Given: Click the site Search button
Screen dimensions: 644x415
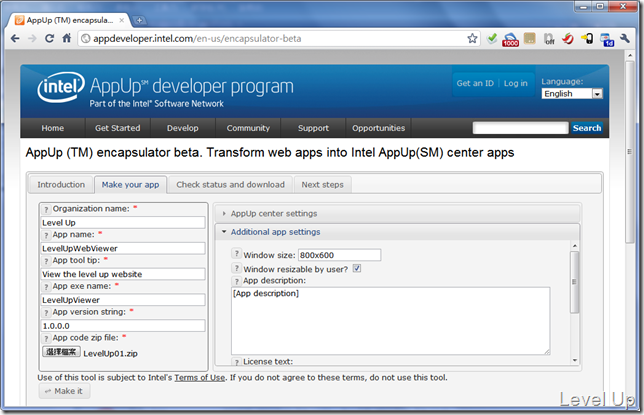Looking at the screenshot, I should tap(586, 128).
